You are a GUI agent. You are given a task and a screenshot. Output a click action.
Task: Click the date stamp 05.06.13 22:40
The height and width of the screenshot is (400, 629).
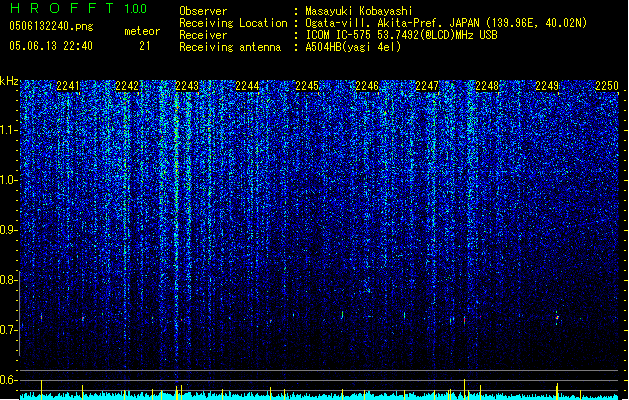point(51,46)
